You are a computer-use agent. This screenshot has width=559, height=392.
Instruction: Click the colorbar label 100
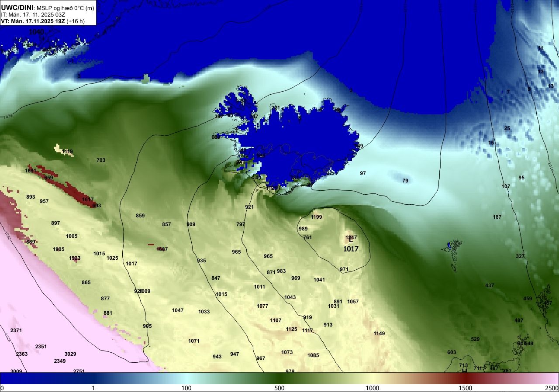186,388
